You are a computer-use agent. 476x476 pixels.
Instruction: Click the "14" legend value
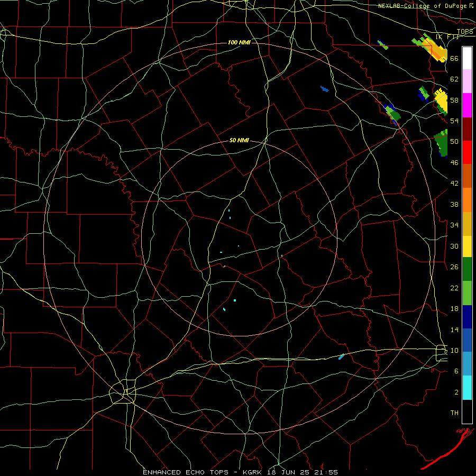[454, 329]
